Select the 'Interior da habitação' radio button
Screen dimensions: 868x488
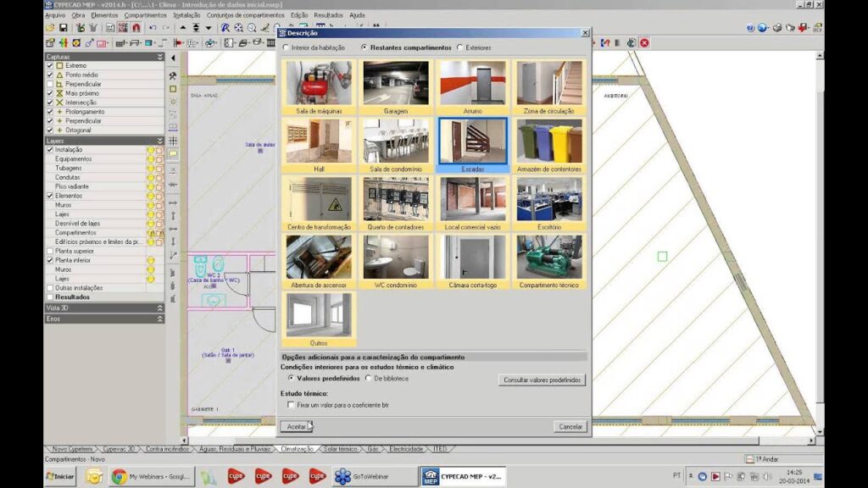(285, 47)
